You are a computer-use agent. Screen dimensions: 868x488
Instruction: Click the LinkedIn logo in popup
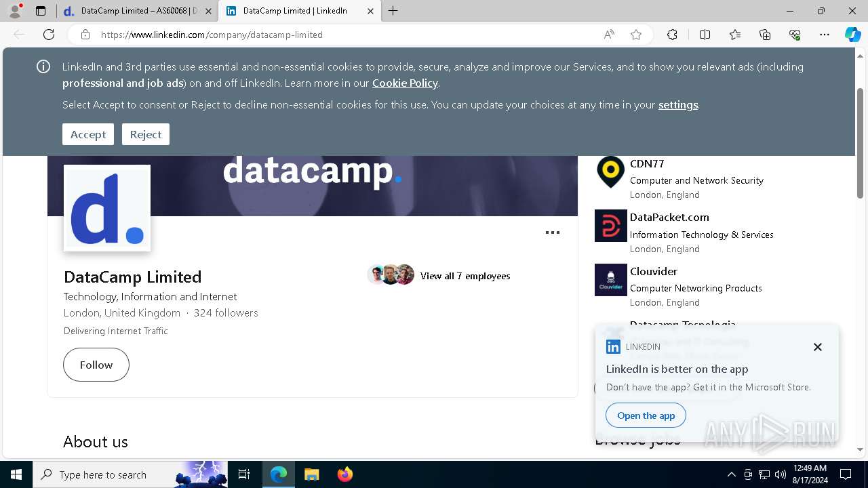pos(613,347)
